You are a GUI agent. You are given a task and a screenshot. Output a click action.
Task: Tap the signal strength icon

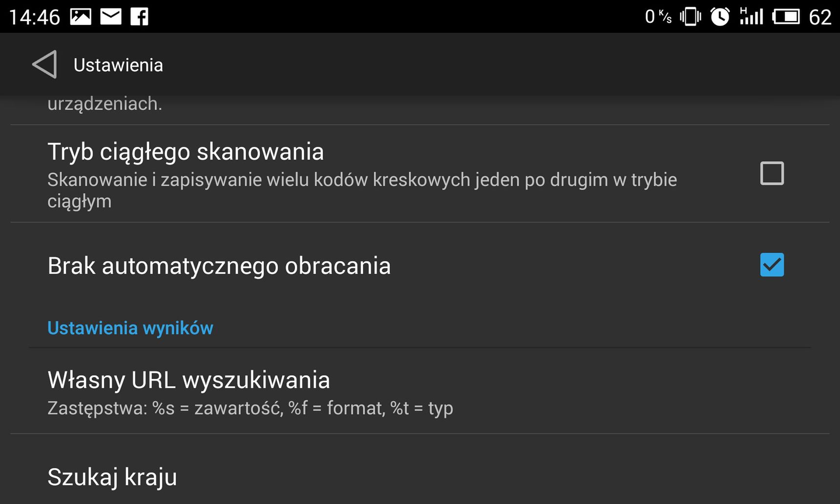click(x=751, y=16)
